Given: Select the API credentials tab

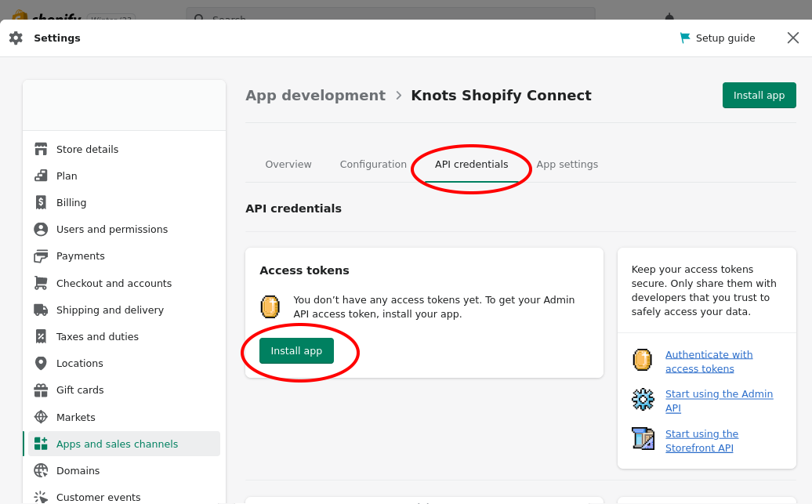Looking at the screenshot, I should pyautogui.click(x=471, y=164).
